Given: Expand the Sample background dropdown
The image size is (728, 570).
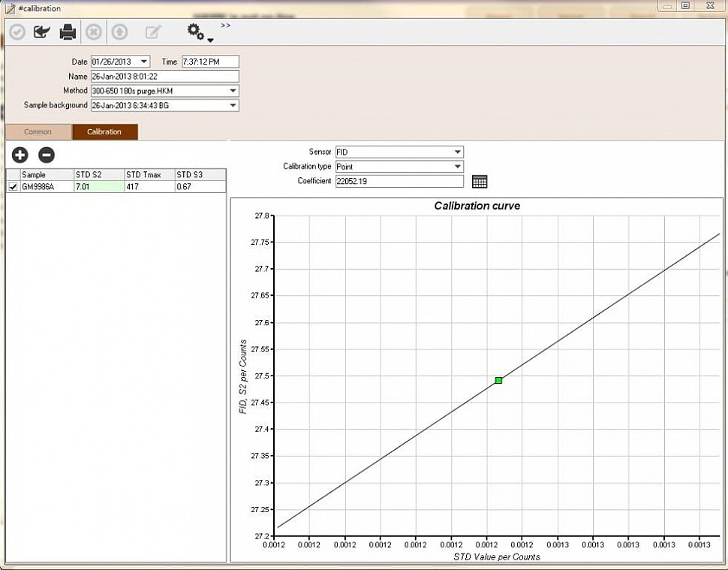Looking at the screenshot, I should (233, 105).
